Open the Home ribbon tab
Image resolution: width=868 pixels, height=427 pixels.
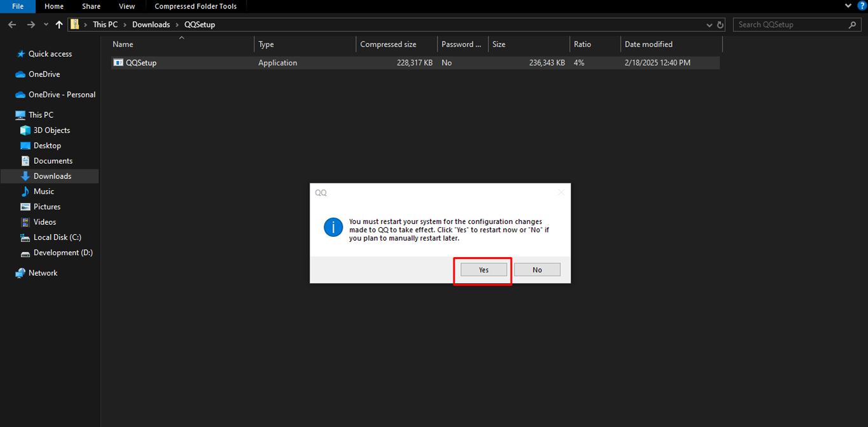point(54,6)
